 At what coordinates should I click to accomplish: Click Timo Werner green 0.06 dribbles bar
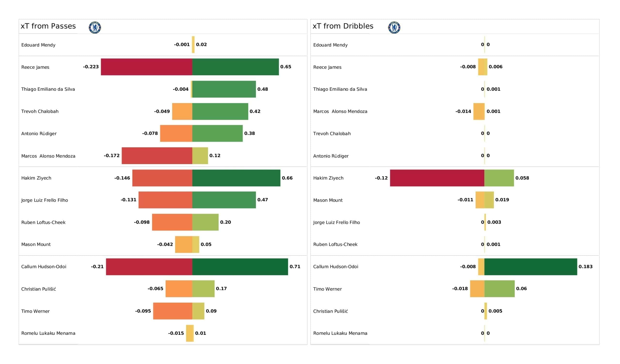coord(499,289)
